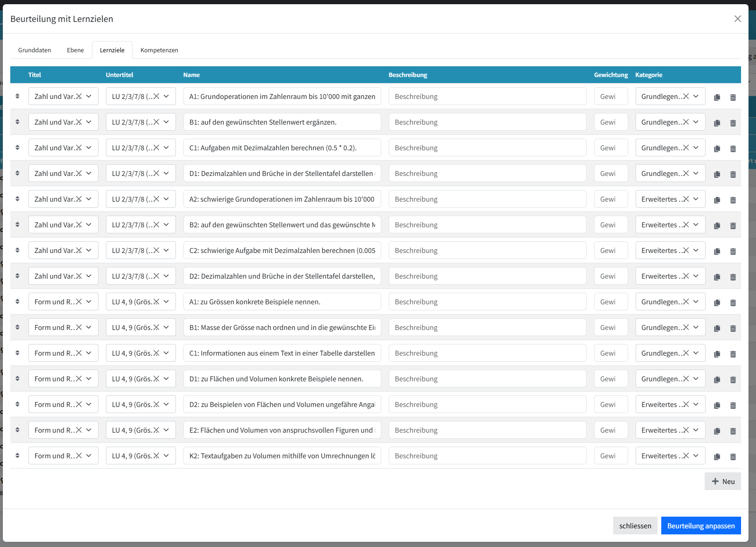Screen dimensions: 756x547
Task: Focus the Beschreibung field in 'A1: zu Grössen' row
Action: pyautogui.click(x=488, y=302)
